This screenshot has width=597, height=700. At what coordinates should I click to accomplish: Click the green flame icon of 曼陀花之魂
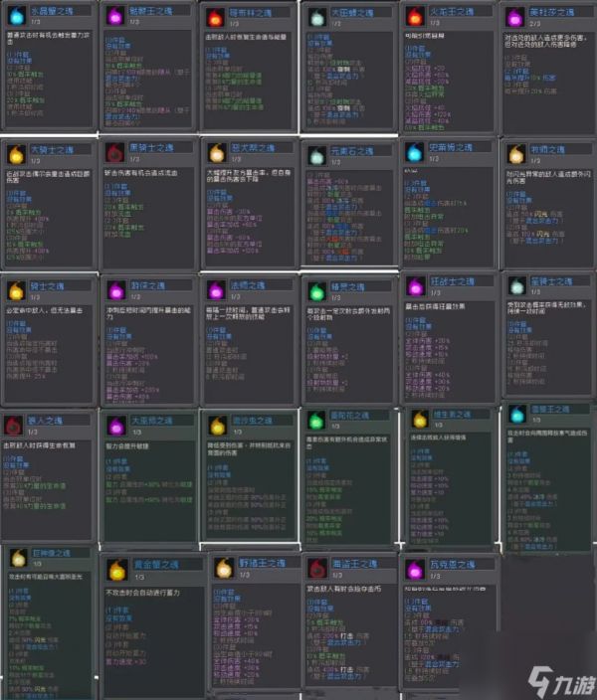tap(316, 420)
